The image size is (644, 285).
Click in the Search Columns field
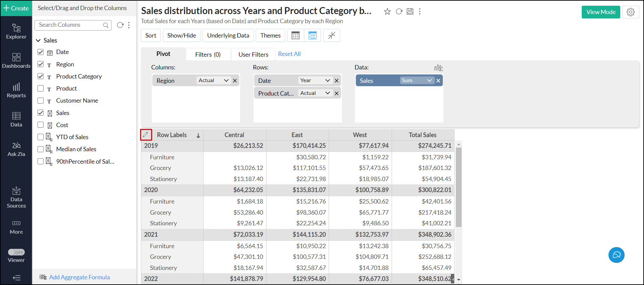point(70,25)
